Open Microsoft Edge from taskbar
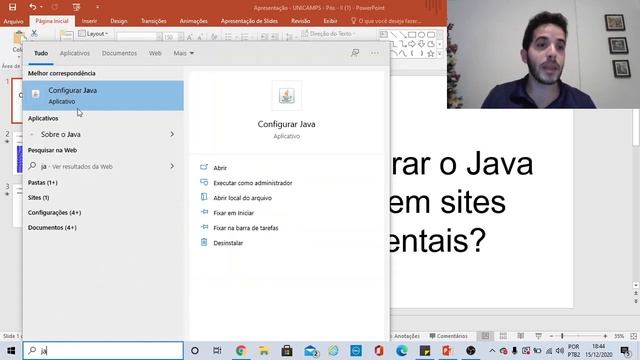Image resolution: width=640 pixels, height=360 pixels. click(402, 351)
